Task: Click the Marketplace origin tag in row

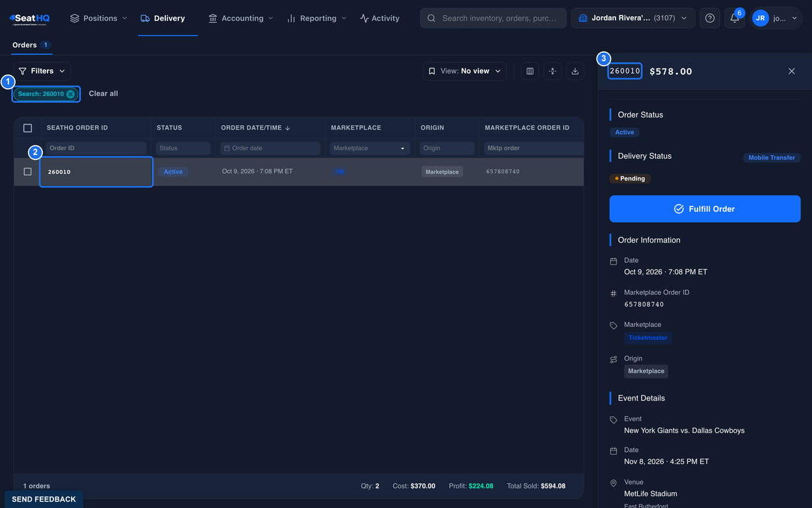Action: (442, 172)
